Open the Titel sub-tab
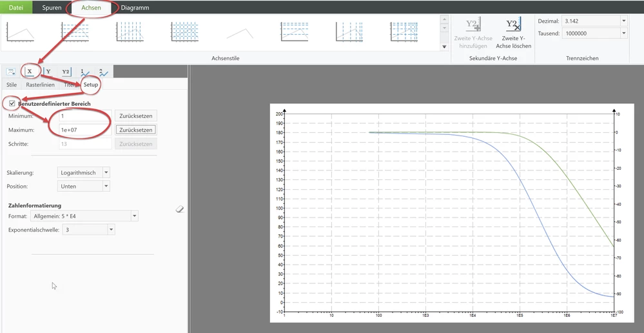Viewport: 644px width, 333px height. (x=70, y=85)
